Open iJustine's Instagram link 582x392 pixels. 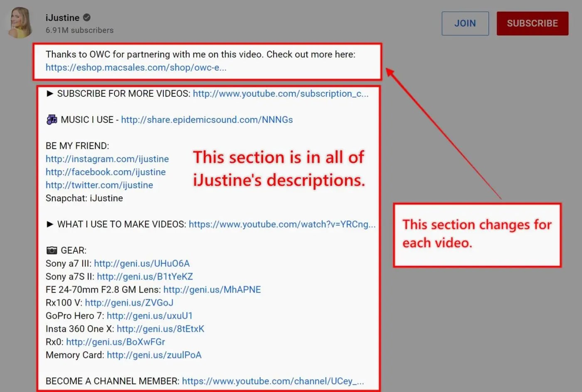coord(107,159)
